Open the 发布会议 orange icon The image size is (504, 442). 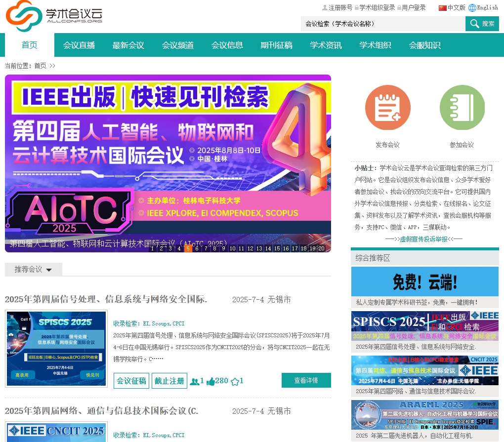tap(388, 108)
